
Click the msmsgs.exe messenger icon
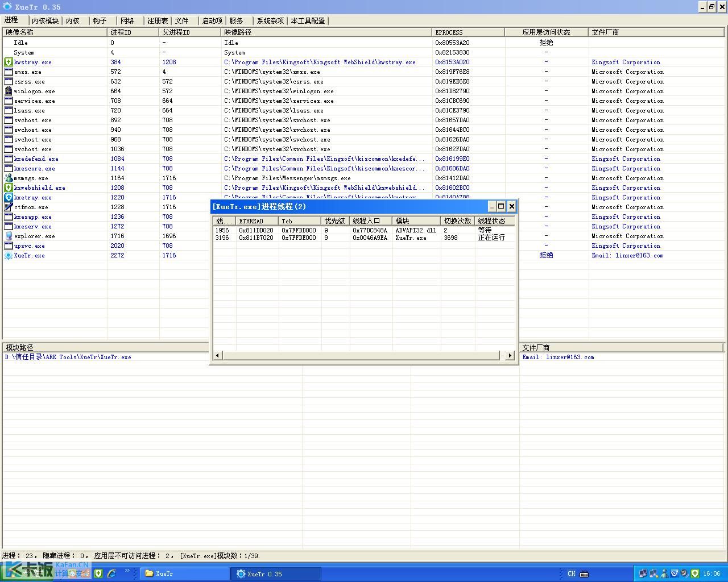[x=9, y=178]
